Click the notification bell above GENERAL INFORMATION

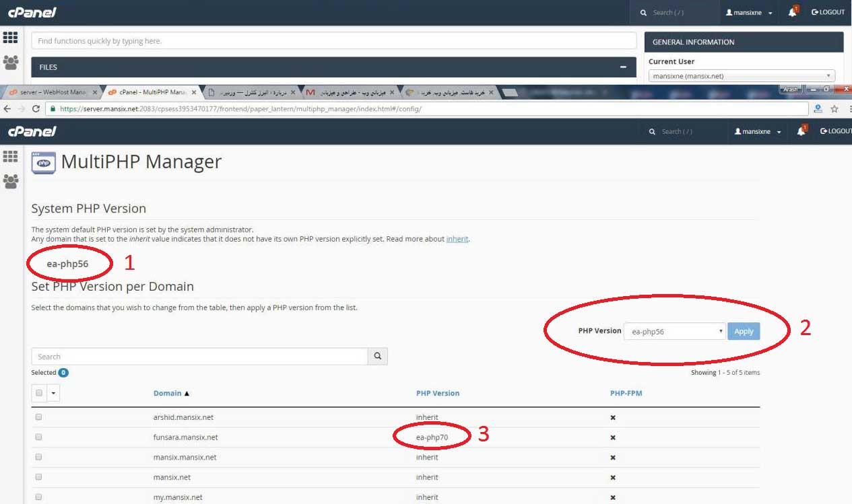(793, 12)
